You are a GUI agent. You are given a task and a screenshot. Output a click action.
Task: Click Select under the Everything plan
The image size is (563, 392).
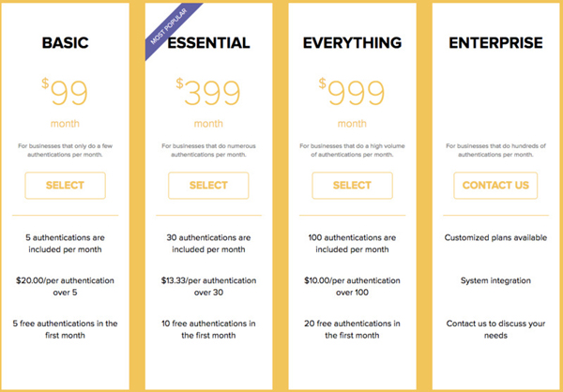click(353, 186)
